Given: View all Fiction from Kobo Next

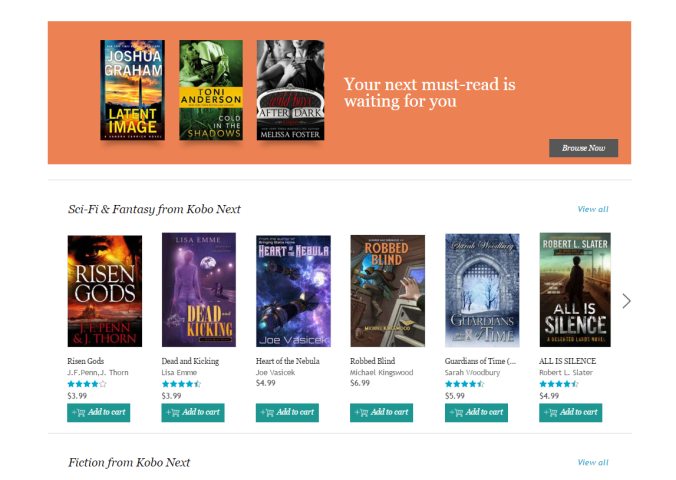Looking at the screenshot, I should click(x=592, y=462).
